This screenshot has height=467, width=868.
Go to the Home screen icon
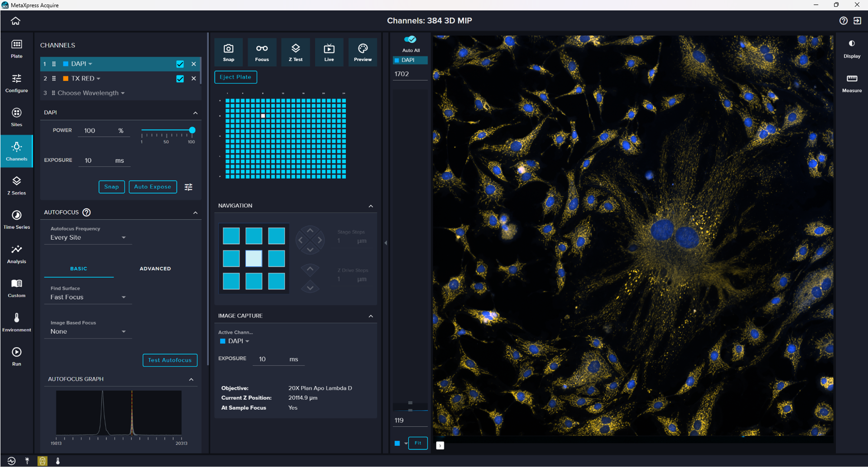[16, 21]
